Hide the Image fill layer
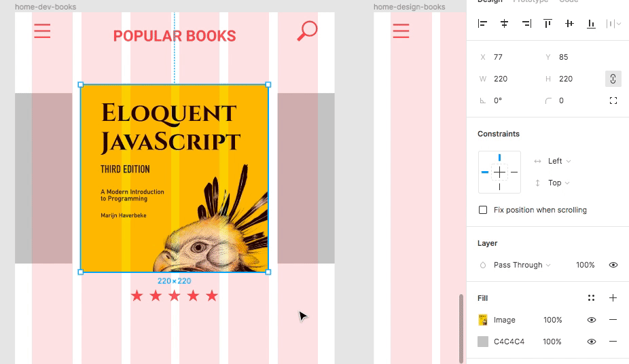This screenshot has height=364, width=629. (x=591, y=320)
